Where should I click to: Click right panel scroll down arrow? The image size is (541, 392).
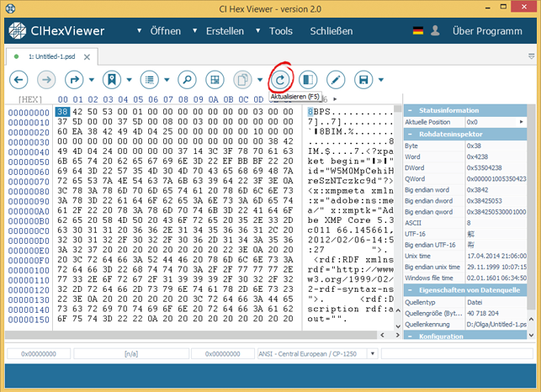pos(532,335)
